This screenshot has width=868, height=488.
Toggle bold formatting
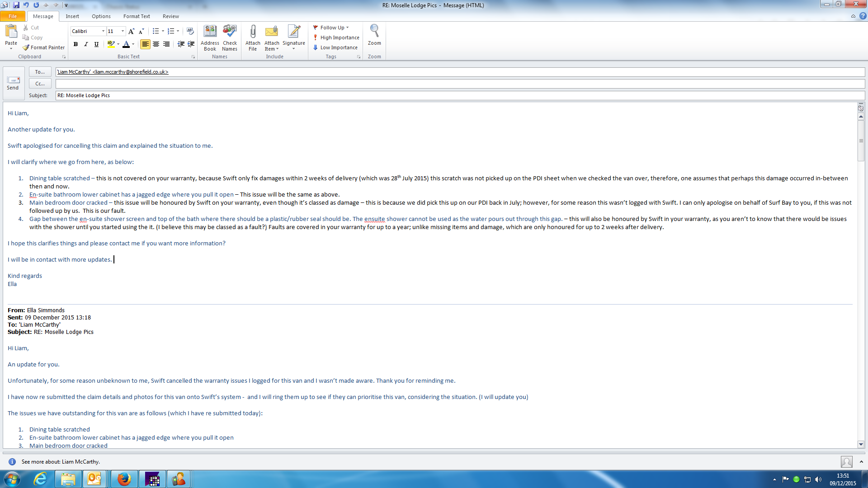coord(75,44)
